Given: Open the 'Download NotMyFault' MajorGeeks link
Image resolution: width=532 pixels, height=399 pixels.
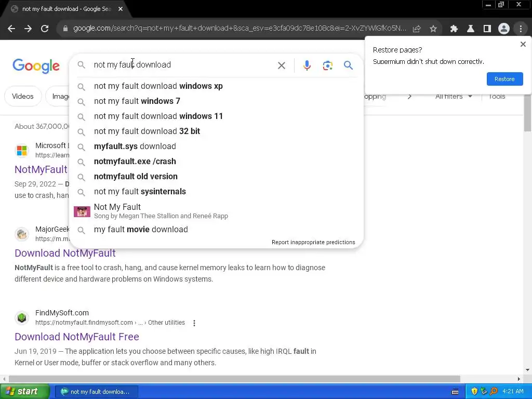Looking at the screenshot, I should click(65, 253).
